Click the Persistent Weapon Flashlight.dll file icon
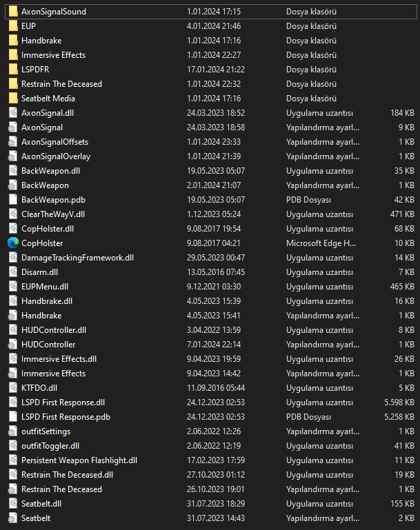This screenshot has height=530, width=420. [13, 460]
